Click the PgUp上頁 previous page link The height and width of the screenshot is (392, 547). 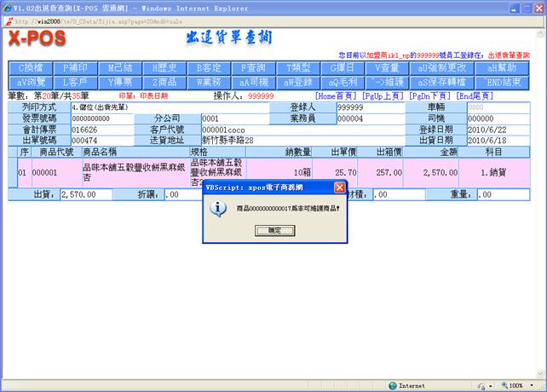coord(383,96)
